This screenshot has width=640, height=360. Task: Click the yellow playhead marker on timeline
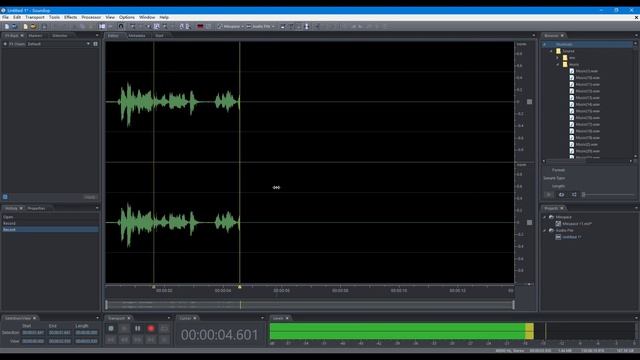tap(240, 287)
